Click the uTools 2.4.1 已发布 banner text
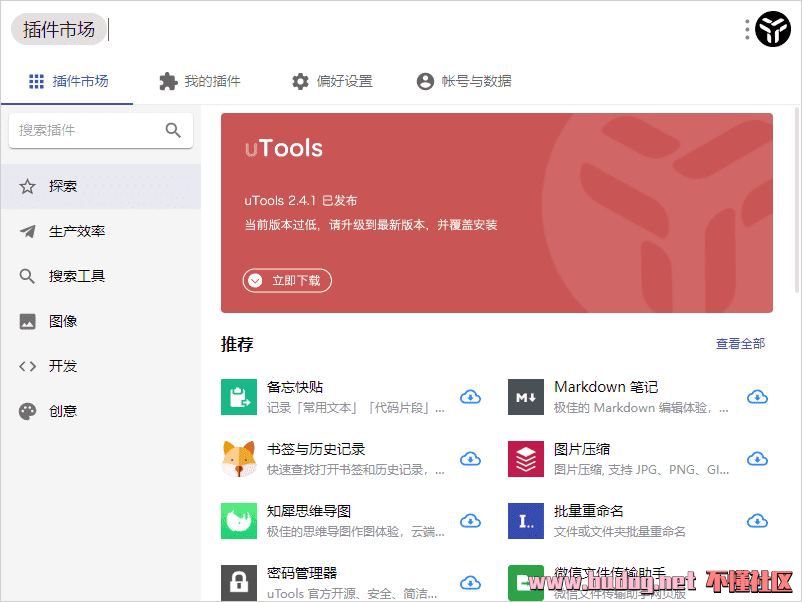The image size is (802, 602). coord(301,200)
